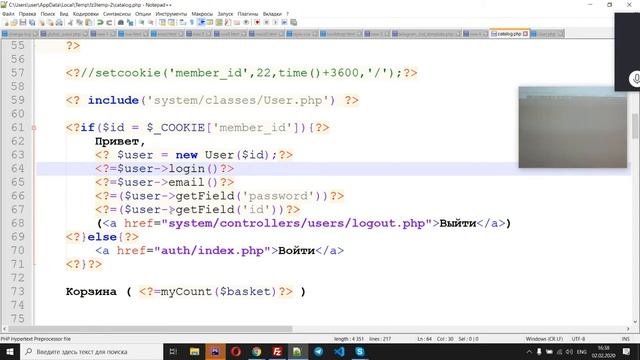640x360 pixels.
Task: Click the Undo green arrow icon
Action: [x=100, y=22]
